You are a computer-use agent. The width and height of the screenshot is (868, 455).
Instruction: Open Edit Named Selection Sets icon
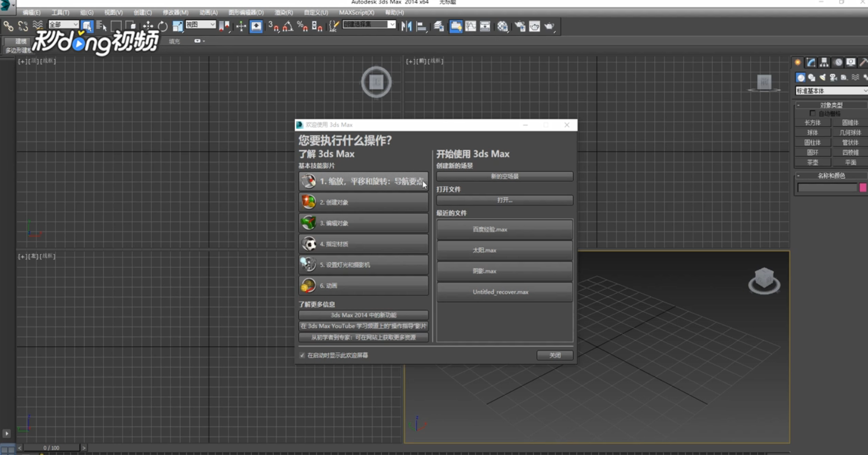tap(334, 26)
